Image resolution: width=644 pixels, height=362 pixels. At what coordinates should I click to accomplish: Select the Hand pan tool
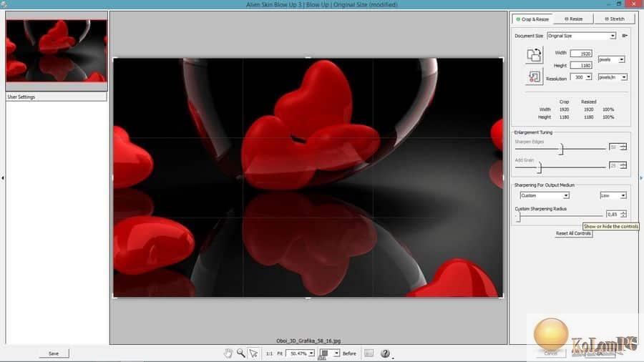point(228,353)
